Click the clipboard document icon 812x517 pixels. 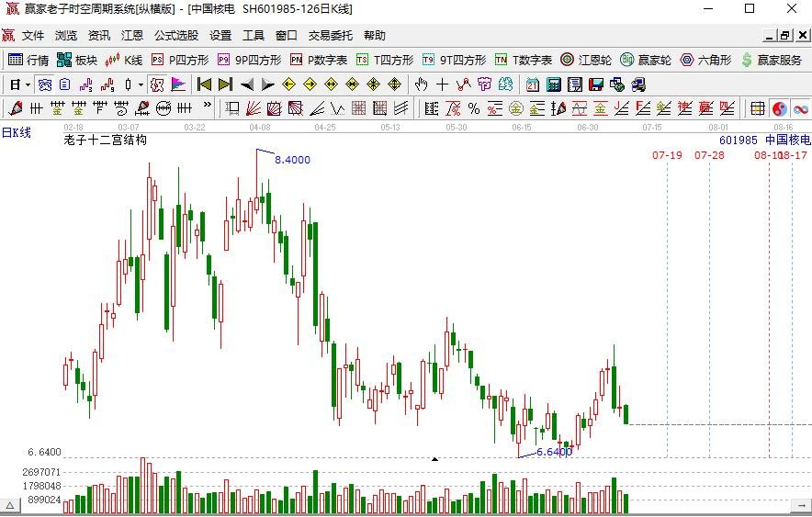click(x=64, y=84)
